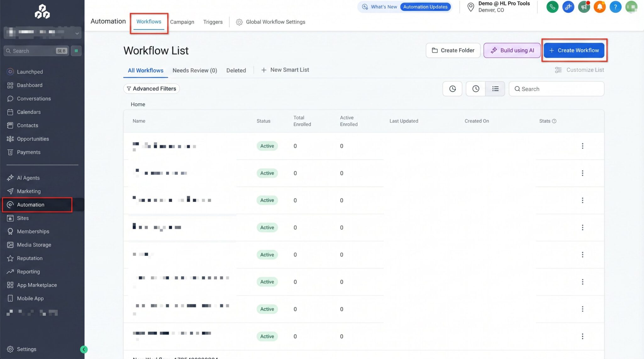Open three-dot menu for first workflow row
This screenshot has width=644, height=359.
[x=582, y=146]
